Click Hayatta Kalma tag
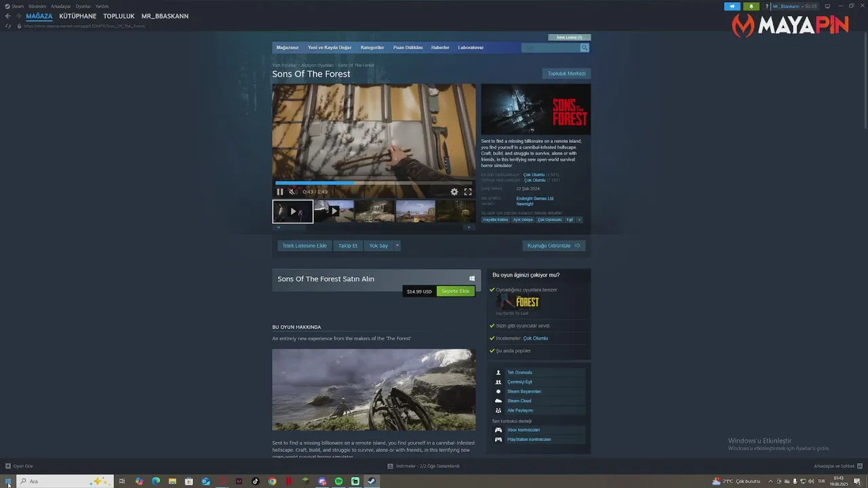Screen dimensions: 868x488 pyautogui.click(x=495, y=220)
